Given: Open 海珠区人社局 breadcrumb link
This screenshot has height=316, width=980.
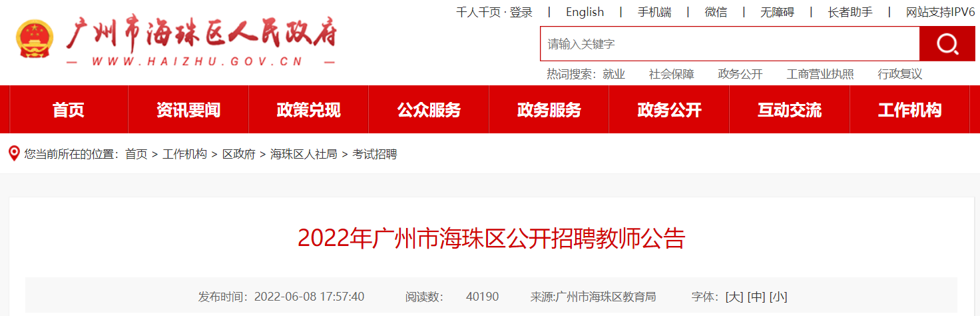Looking at the screenshot, I should coord(304,154).
